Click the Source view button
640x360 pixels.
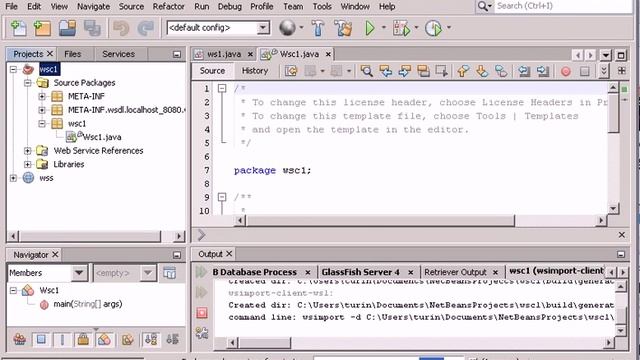212,71
